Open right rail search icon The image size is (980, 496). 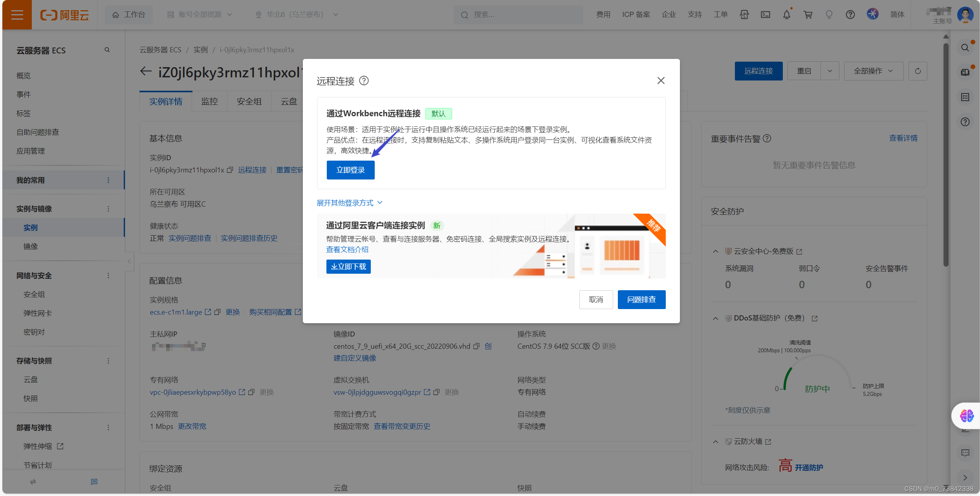coord(965,48)
